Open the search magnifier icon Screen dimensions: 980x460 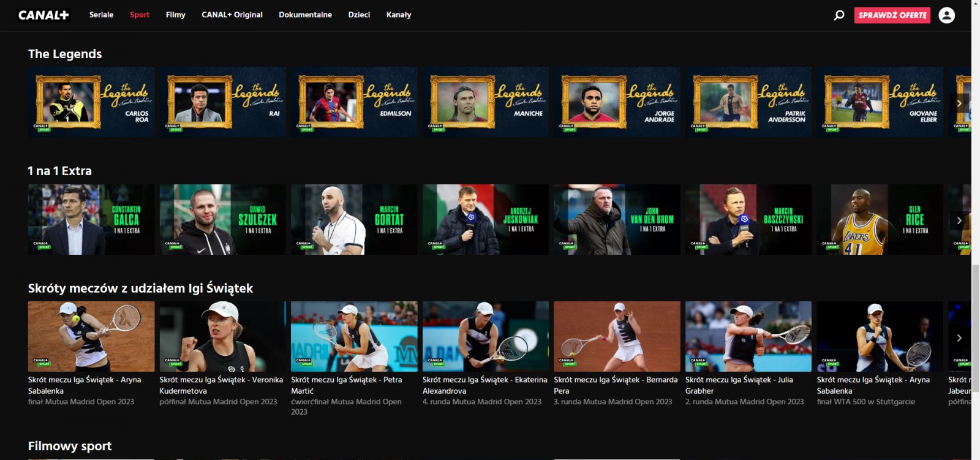point(839,15)
